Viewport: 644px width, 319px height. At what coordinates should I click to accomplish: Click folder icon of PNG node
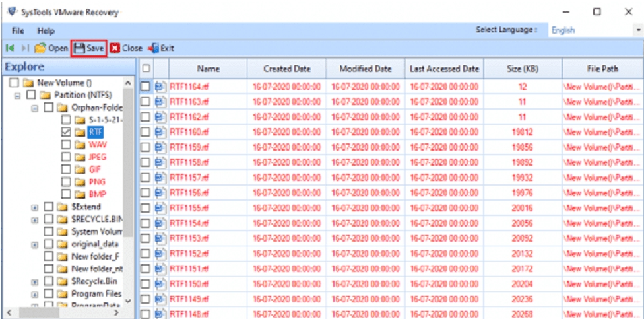pos(80,181)
